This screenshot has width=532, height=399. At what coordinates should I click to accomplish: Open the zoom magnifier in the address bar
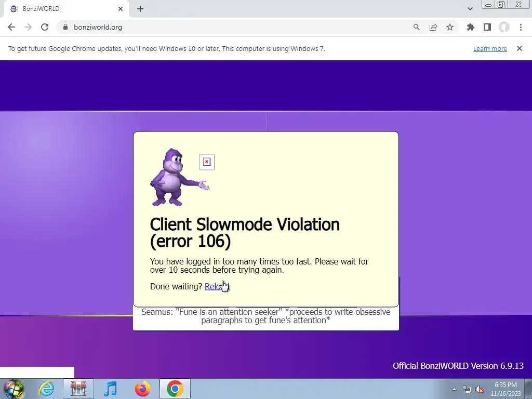(416, 27)
